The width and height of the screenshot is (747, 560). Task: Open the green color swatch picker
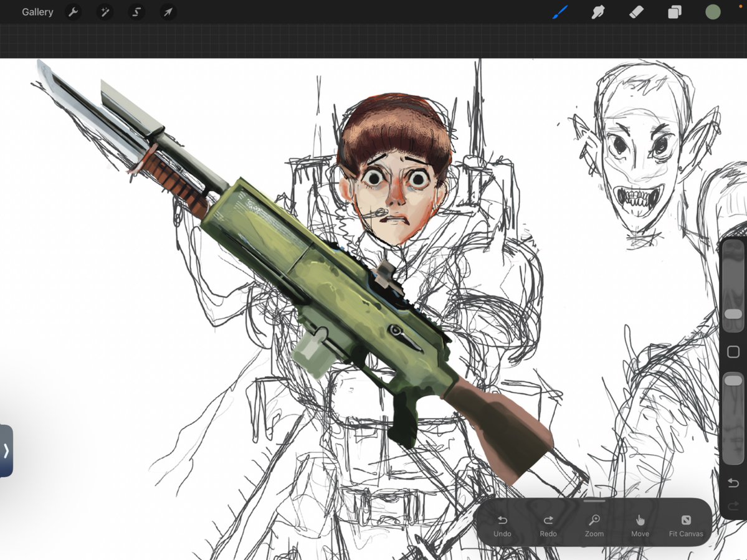[x=713, y=12]
